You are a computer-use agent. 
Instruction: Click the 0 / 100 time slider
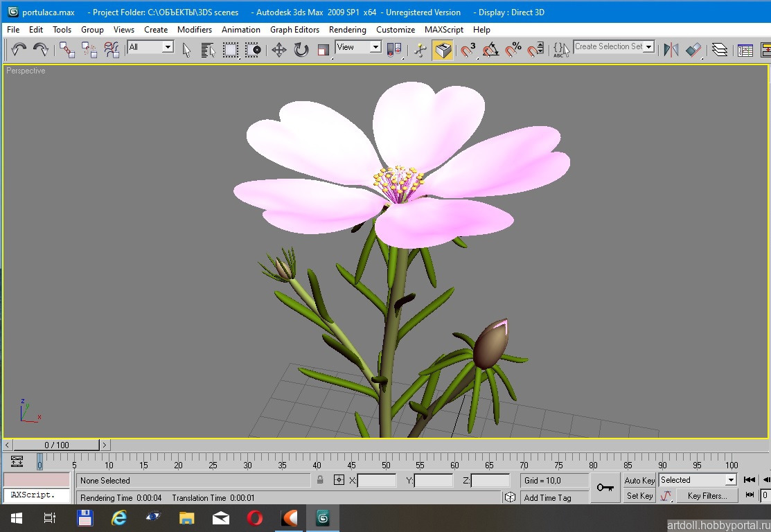coord(57,445)
